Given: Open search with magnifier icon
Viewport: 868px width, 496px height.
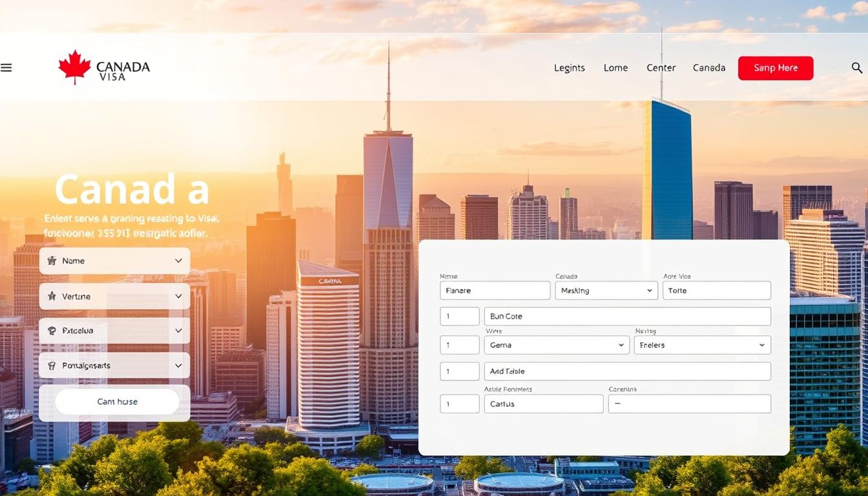Looking at the screenshot, I should 856,68.
